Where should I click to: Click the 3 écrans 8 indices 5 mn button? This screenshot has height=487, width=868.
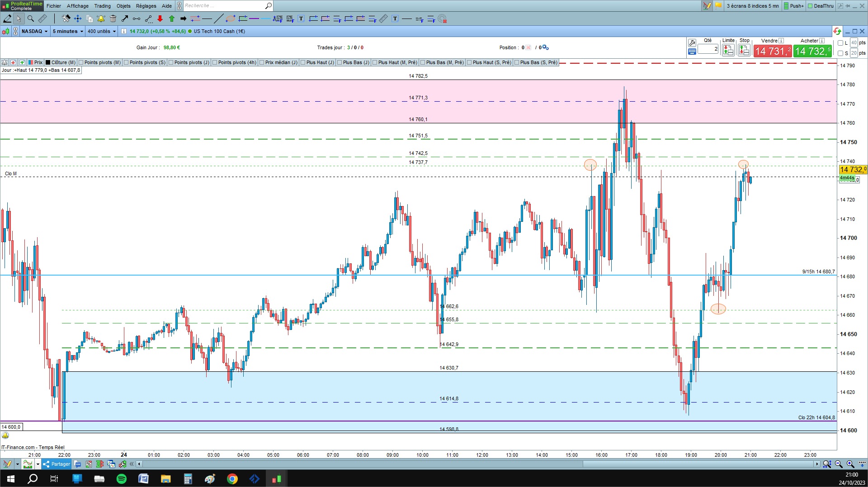point(753,6)
